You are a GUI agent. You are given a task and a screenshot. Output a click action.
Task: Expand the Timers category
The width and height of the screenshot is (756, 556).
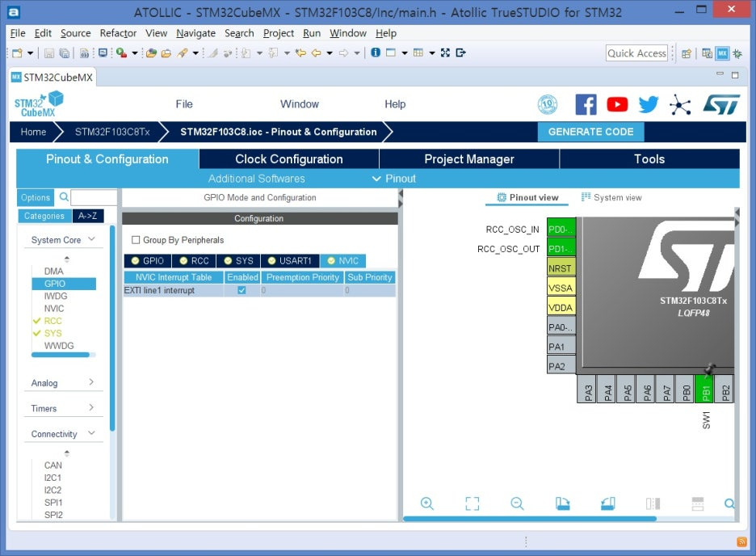pyautogui.click(x=91, y=407)
